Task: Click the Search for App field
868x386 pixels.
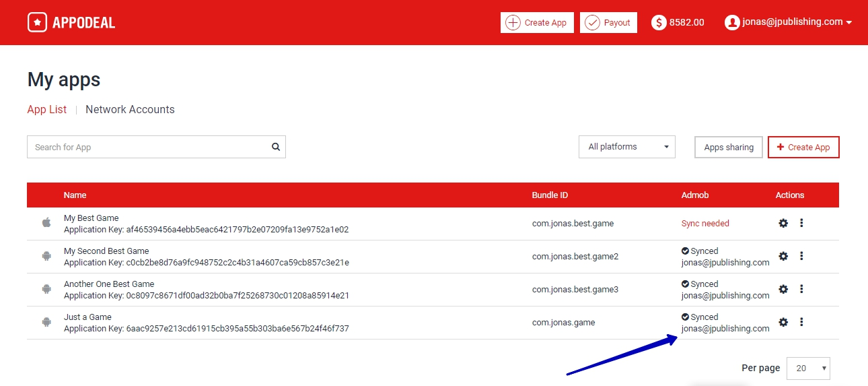Action: coord(148,147)
